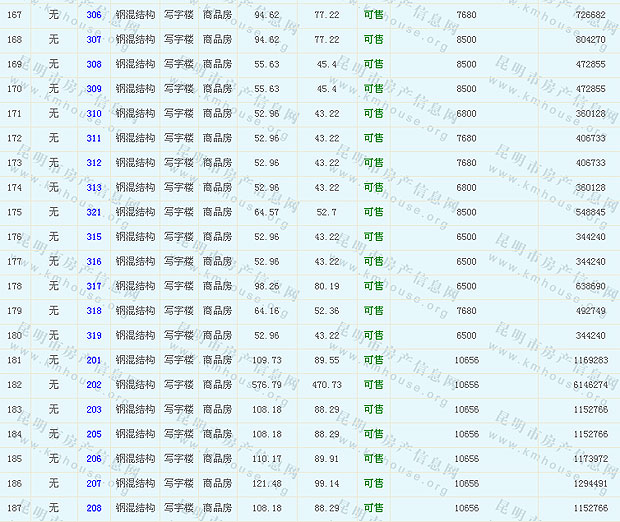Click room 202 link

[94, 385]
